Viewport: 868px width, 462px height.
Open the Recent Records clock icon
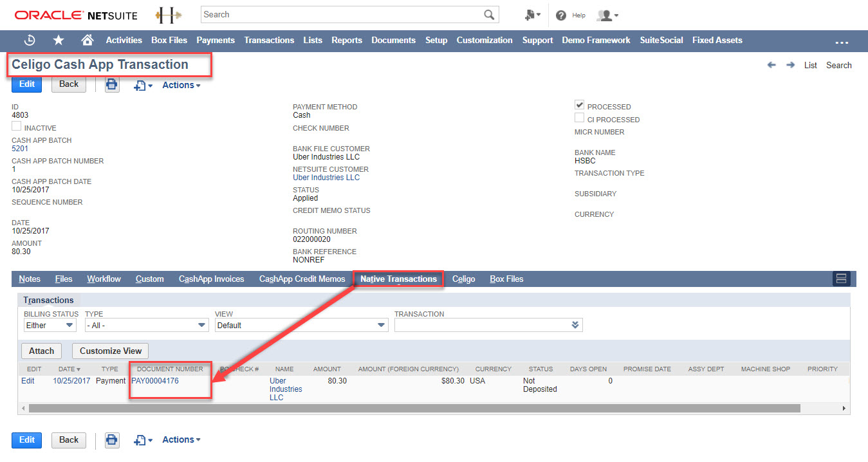pos(30,40)
